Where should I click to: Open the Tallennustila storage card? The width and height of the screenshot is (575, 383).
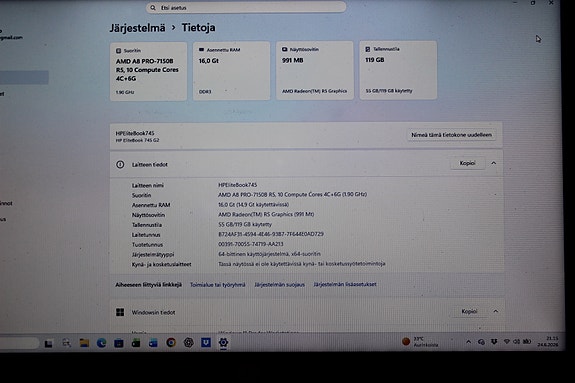[398, 70]
